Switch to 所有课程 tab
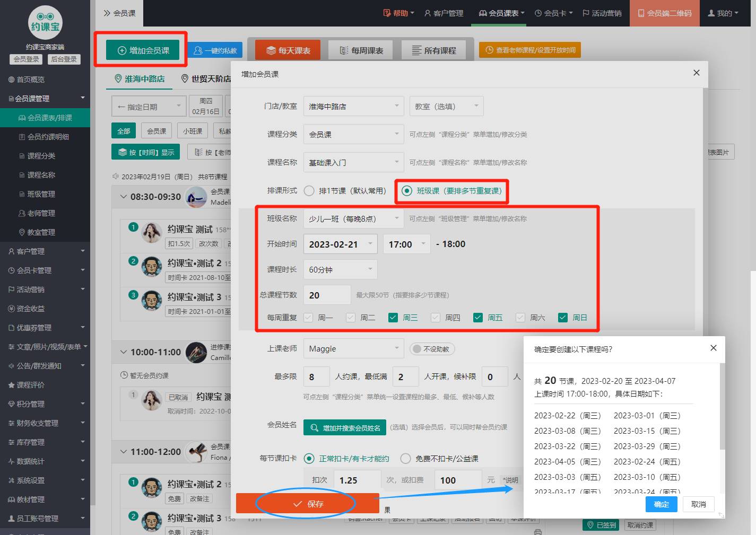 (x=434, y=50)
